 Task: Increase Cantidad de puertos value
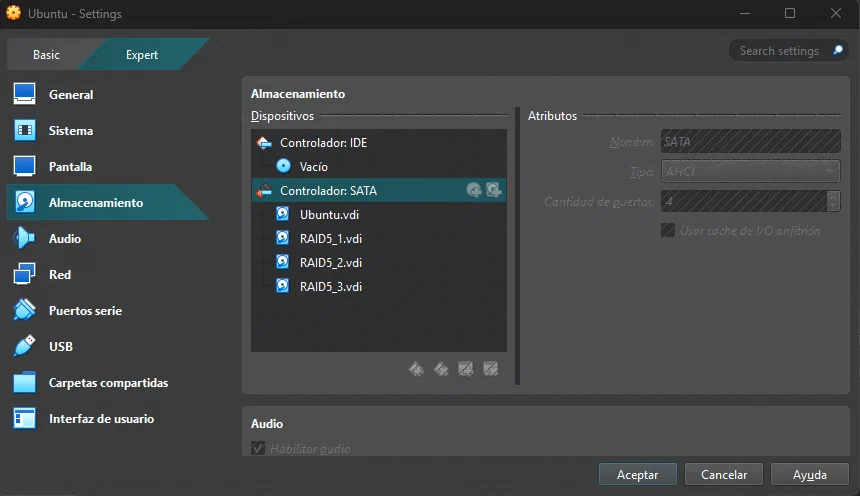834,196
